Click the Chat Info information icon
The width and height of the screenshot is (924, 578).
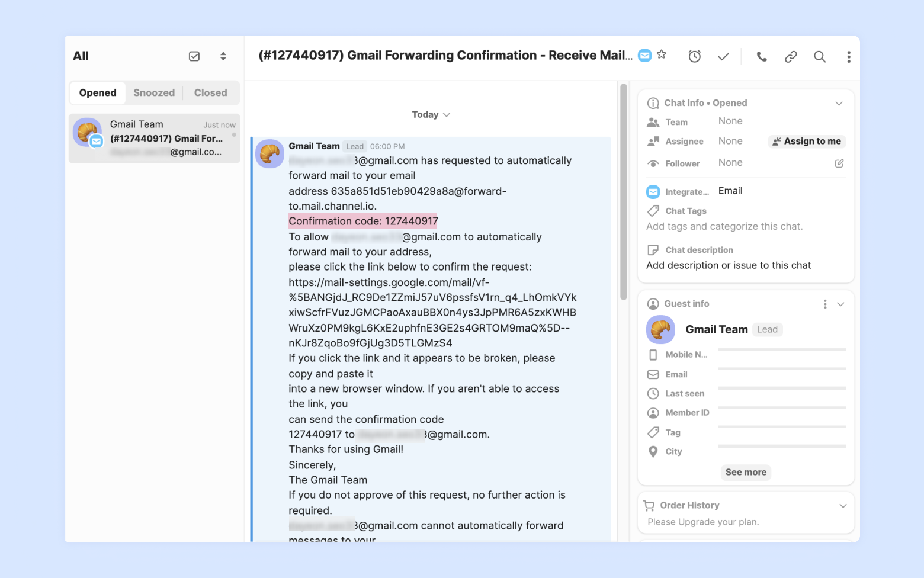pyautogui.click(x=653, y=103)
